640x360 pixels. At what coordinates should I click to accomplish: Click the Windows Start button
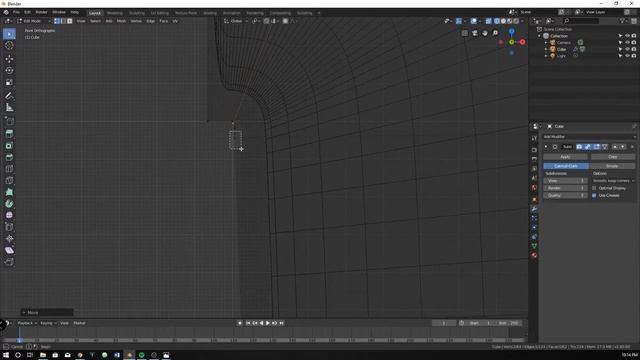tap(6, 355)
